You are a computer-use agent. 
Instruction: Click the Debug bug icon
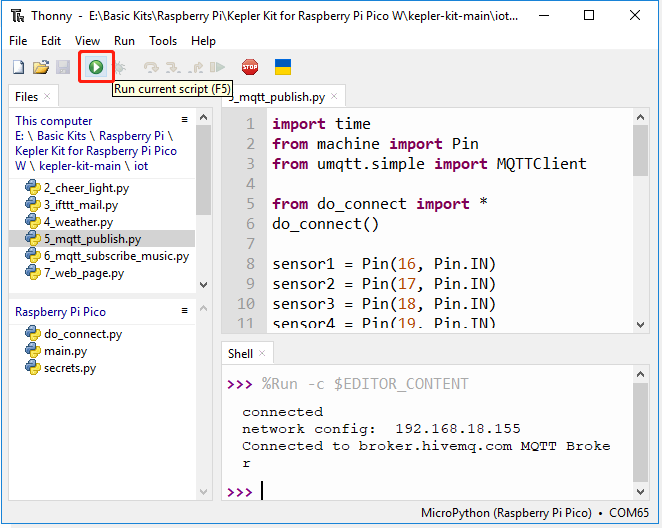pos(120,68)
